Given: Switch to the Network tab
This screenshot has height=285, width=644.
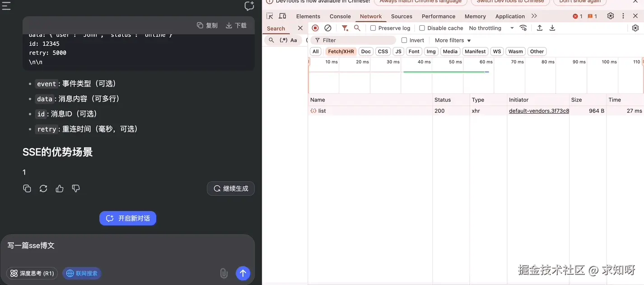Looking at the screenshot, I should click(371, 16).
